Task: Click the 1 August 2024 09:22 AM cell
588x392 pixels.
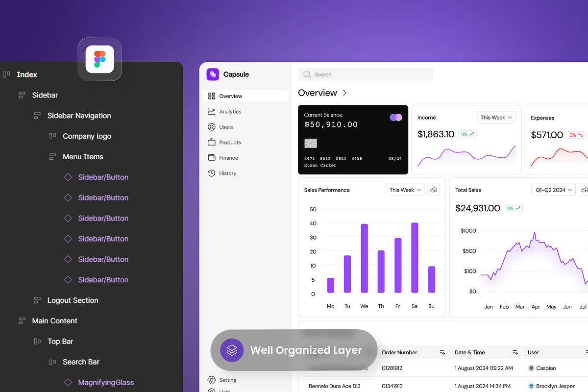Action: [484, 368]
